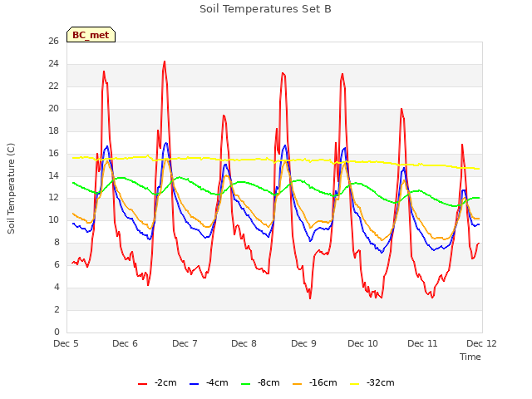Click the highest red peak near 24 degrees
This screenshot has height=399, width=532.
coord(165,62)
